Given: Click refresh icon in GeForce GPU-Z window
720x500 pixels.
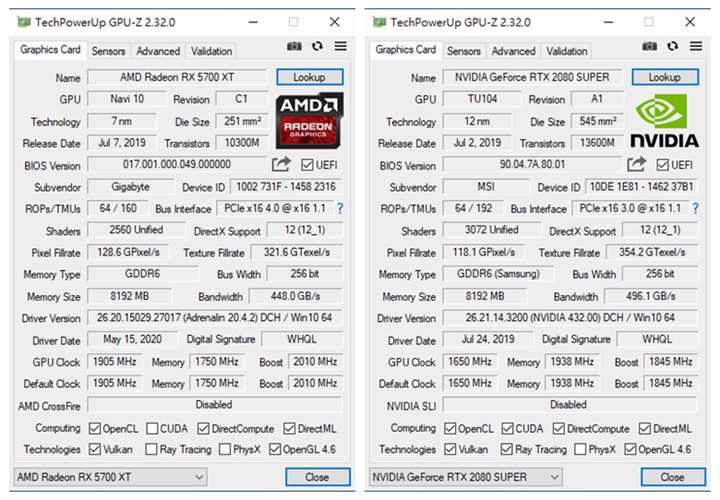Looking at the screenshot, I should (x=673, y=46).
